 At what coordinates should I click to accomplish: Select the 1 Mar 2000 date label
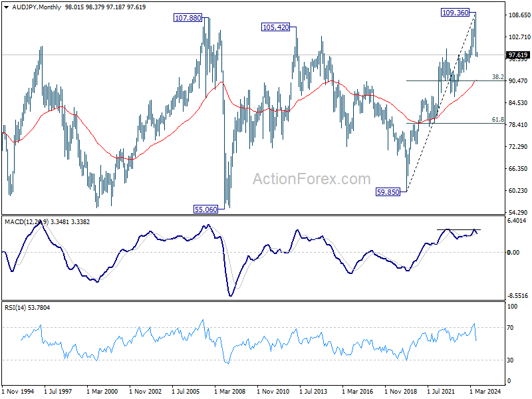tap(102, 391)
